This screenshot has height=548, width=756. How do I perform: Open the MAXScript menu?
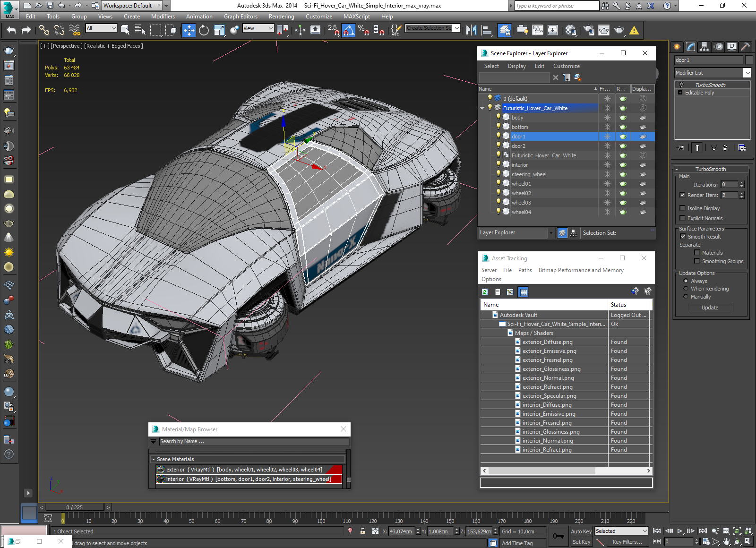(357, 16)
